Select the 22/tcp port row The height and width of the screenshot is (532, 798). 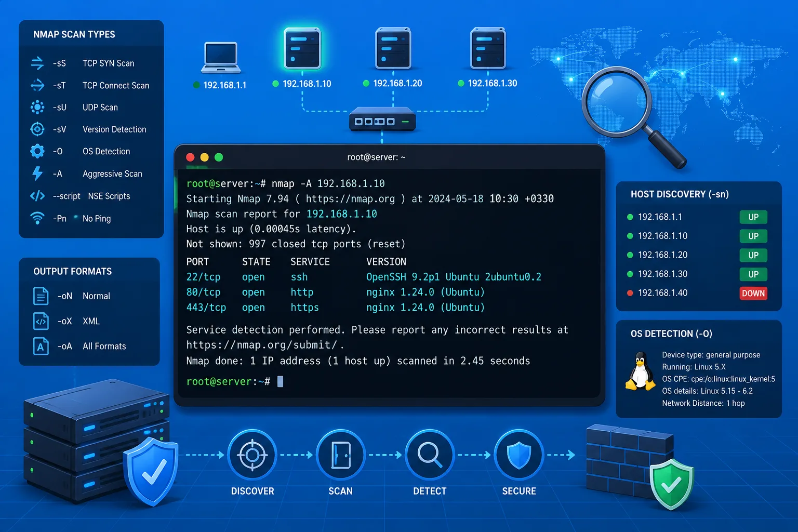[364, 277]
